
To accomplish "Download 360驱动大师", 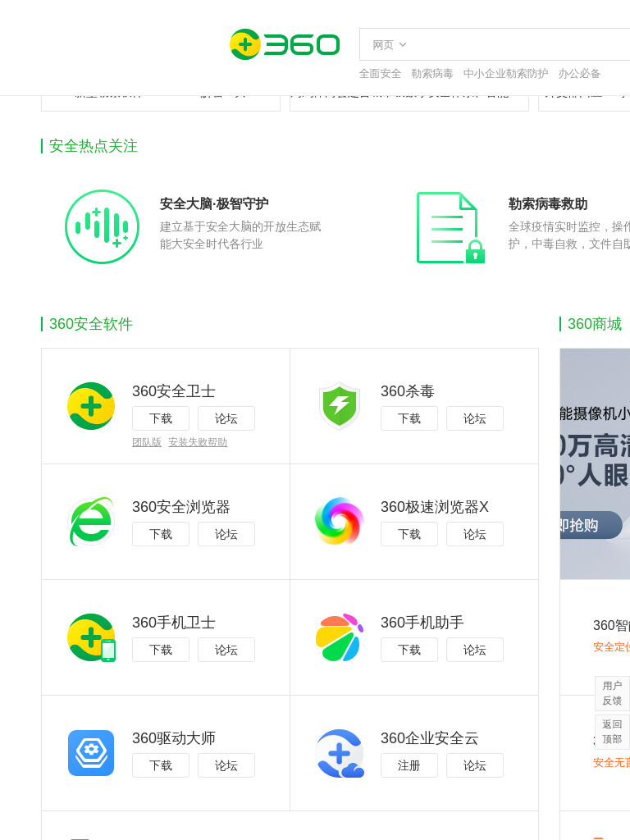I will (161, 765).
